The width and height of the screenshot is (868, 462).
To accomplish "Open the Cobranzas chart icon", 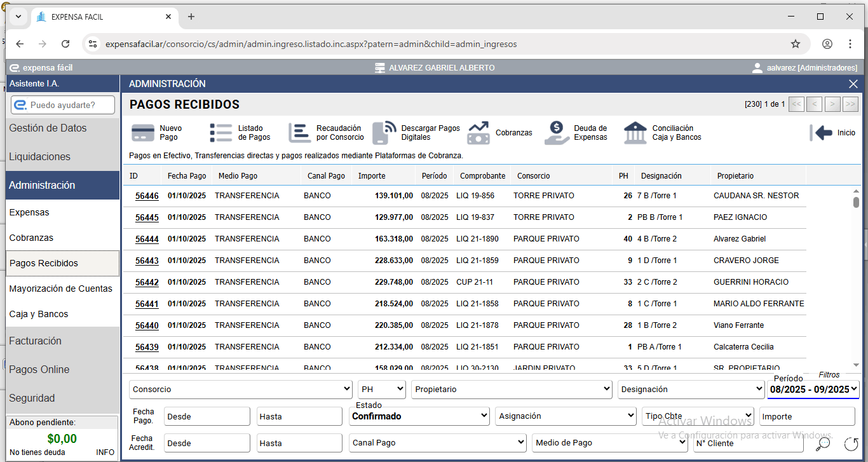I will (x=478, y=133).
